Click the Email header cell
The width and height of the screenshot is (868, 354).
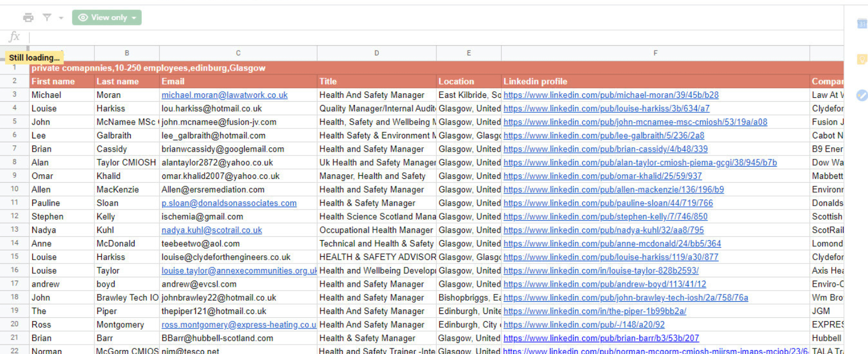click(238, 82)
